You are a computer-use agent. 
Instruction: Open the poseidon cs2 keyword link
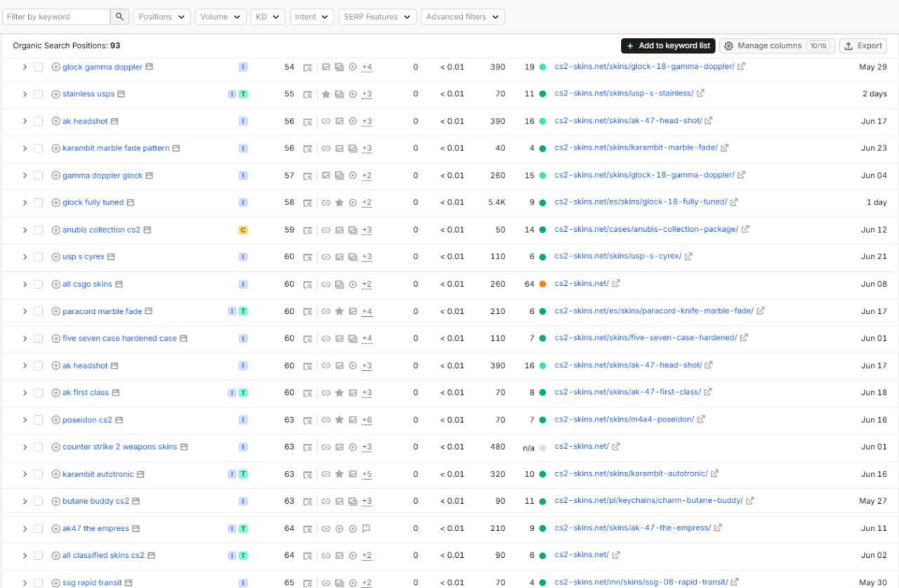[x=87, y=420]
